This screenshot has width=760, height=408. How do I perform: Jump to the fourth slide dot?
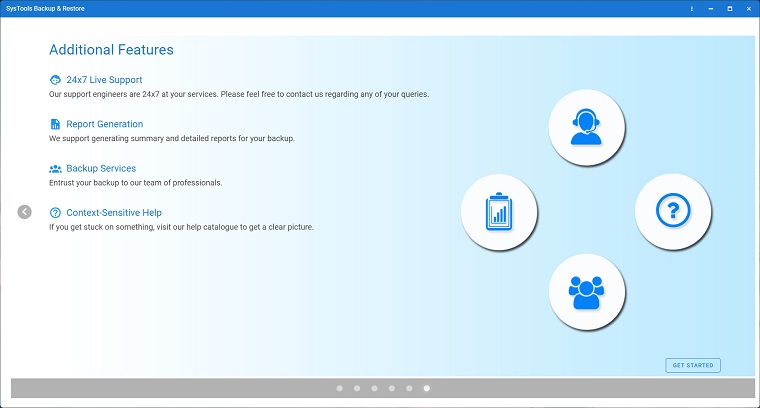pos(392,388)
